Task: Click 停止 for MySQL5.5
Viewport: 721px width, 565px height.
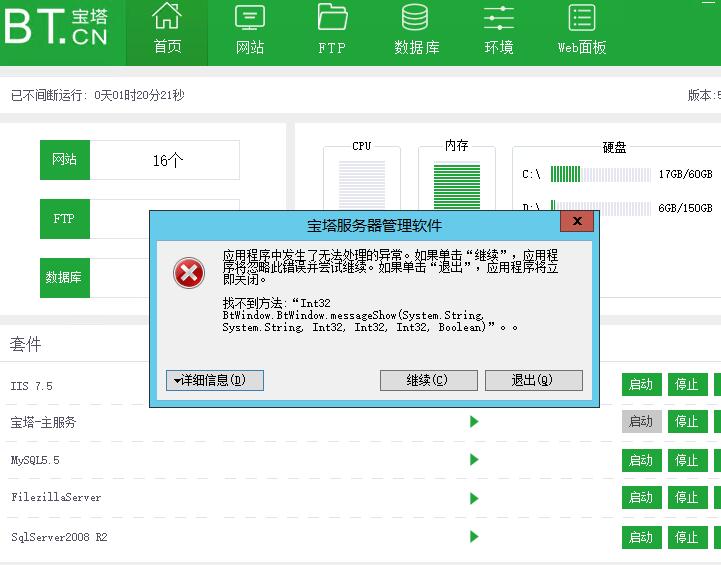Action: pos(687,460)
